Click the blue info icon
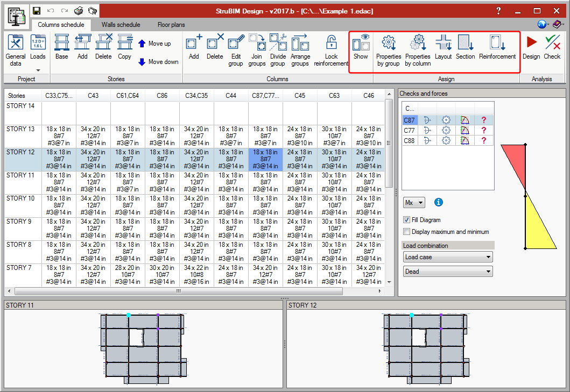Screen dimensions: 570x392 click(439, 202)
